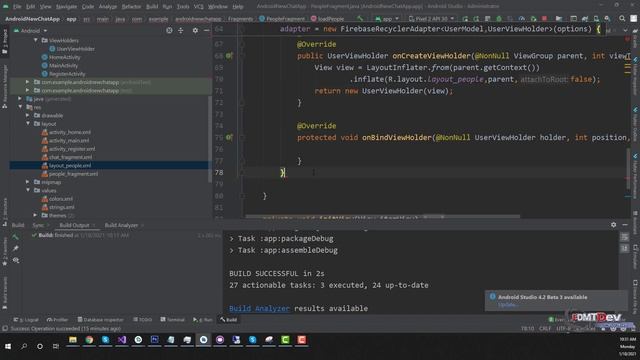Click Collapse All icon in Project panel
The width and height of the screenshot is (640, 360).
pyautogui.click(x=180, y=31)
